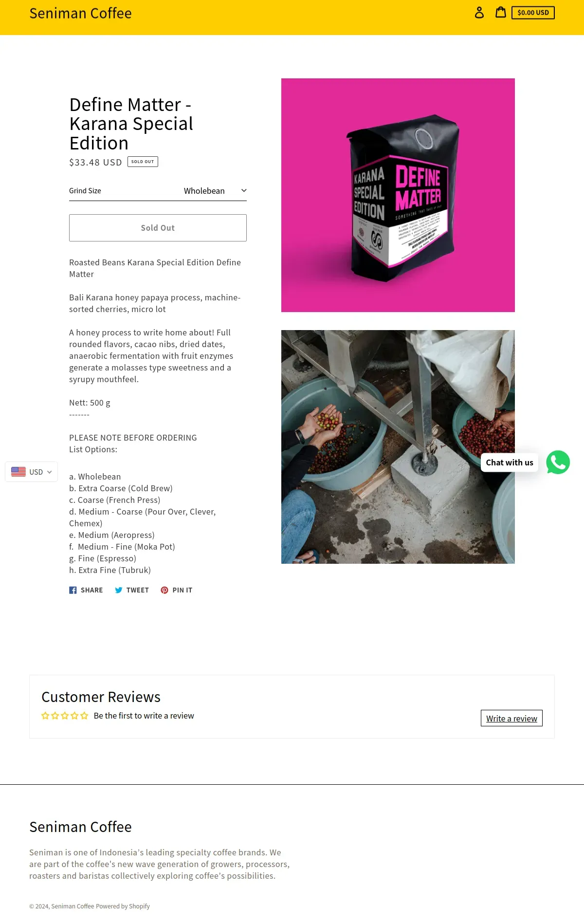Open the account login icon

pyautogui.click(x=479, y=13)
